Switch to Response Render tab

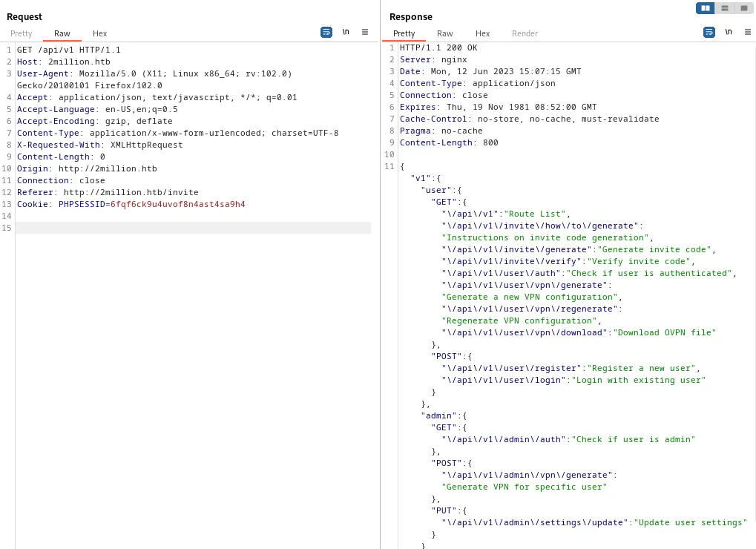coord(525,33)
